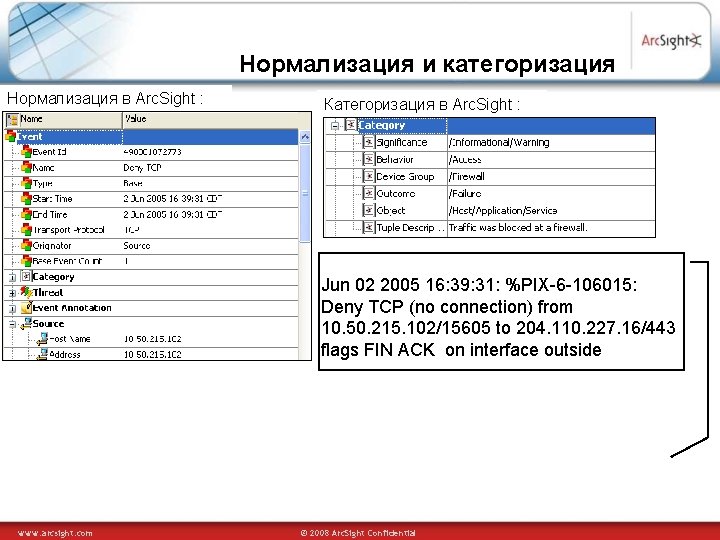Select the Event root row
The width and height of the screenshot is (720, 540).
[152, 137]
